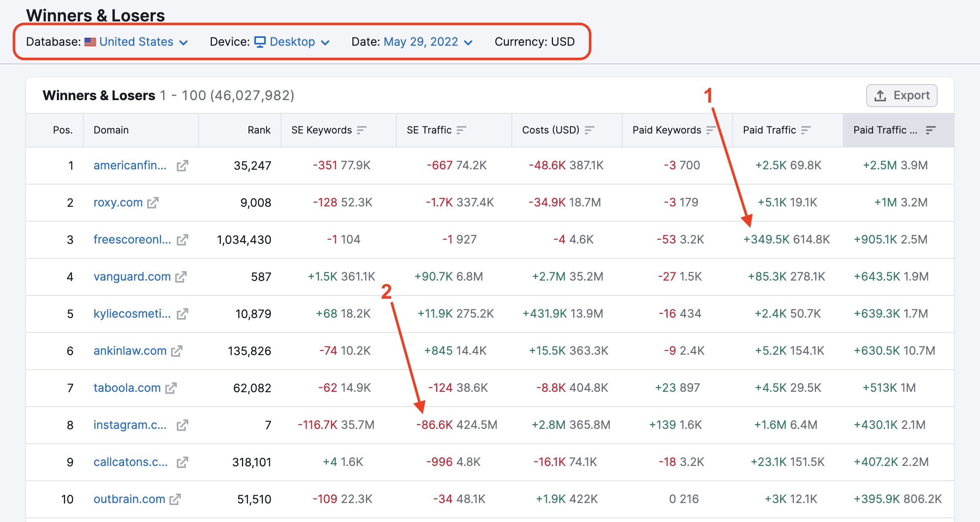Sort by Paid Keywords column icon
980x522 pixels.
click(x=710, y=130)
